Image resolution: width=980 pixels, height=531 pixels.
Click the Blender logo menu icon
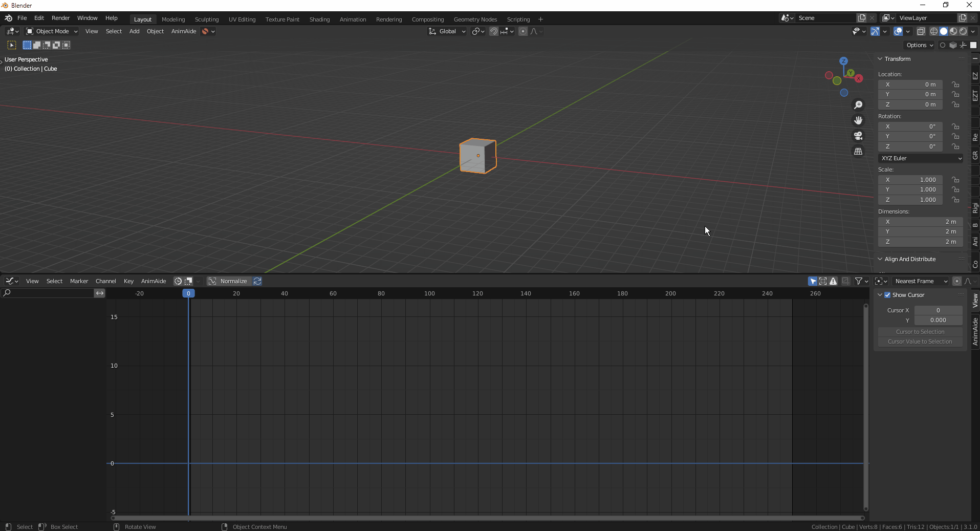pos(9,18)
